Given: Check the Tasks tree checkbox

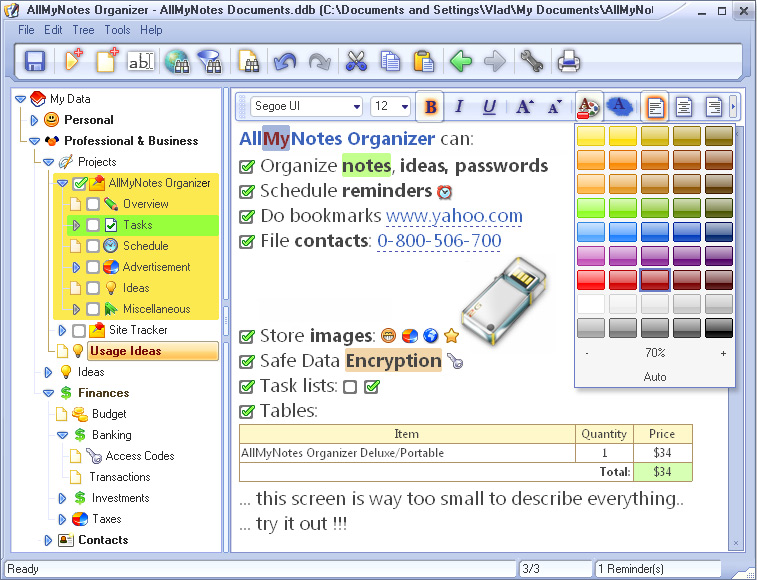Looking at the screenshot, I should tap(93, 225).
